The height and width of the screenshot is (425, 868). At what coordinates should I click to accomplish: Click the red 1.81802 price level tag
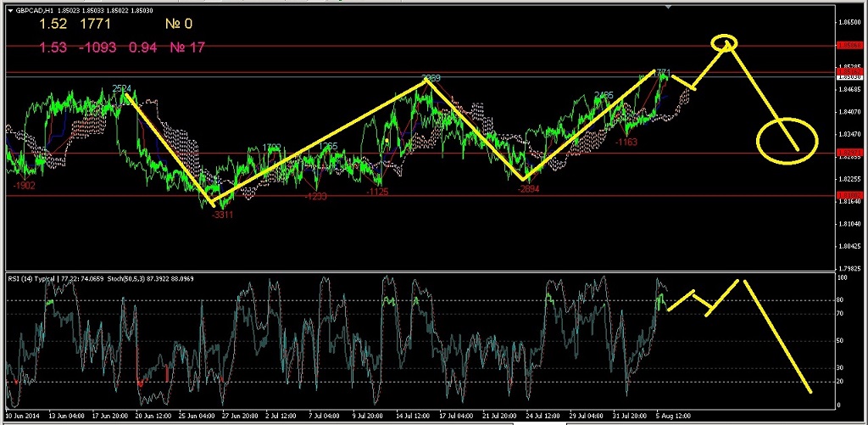850,195
